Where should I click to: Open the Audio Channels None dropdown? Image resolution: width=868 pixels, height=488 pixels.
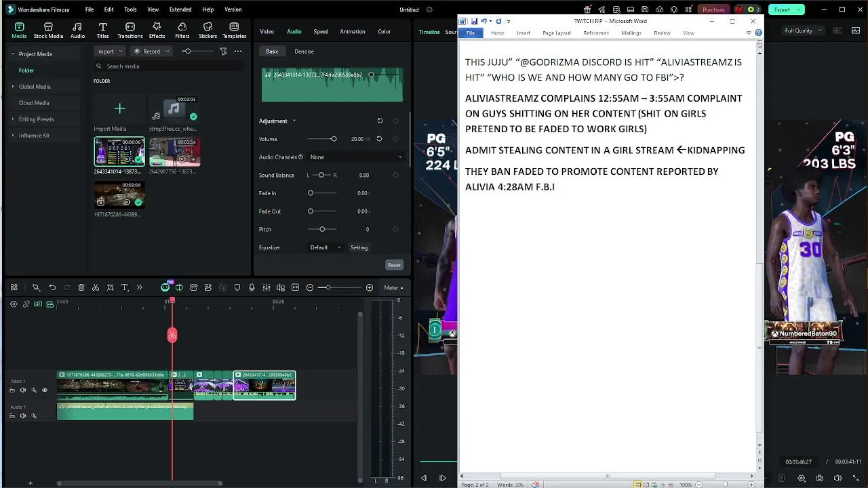[x=356, y=157]
